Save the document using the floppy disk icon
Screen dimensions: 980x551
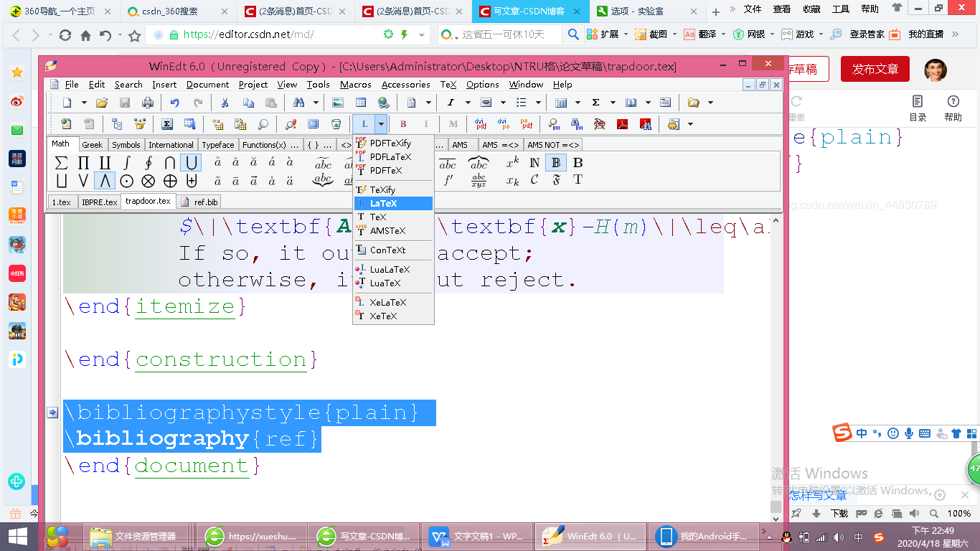[125, 103]
